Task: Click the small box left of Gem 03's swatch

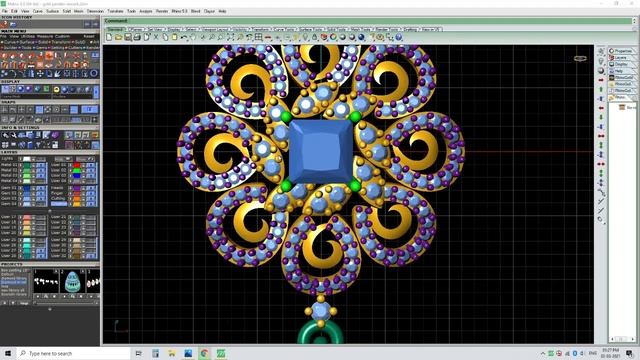Action: tap(20, 198)
